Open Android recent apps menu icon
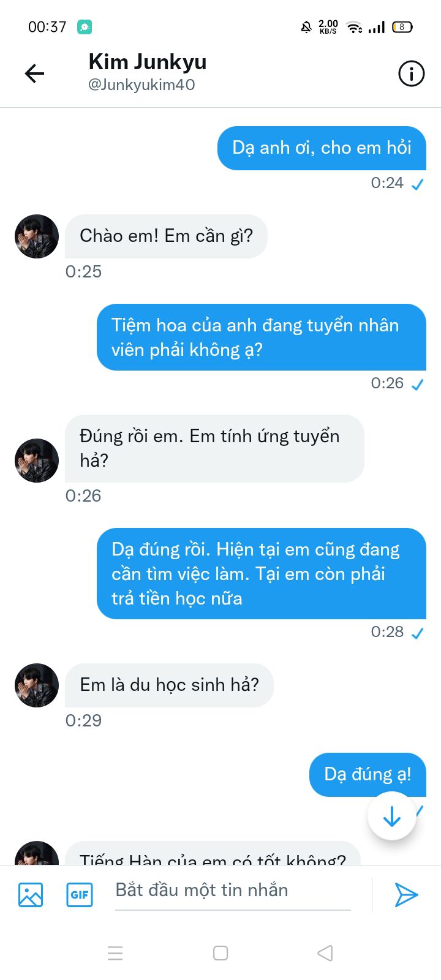Viewport: 441px width, 980px height. coord(115,953)
